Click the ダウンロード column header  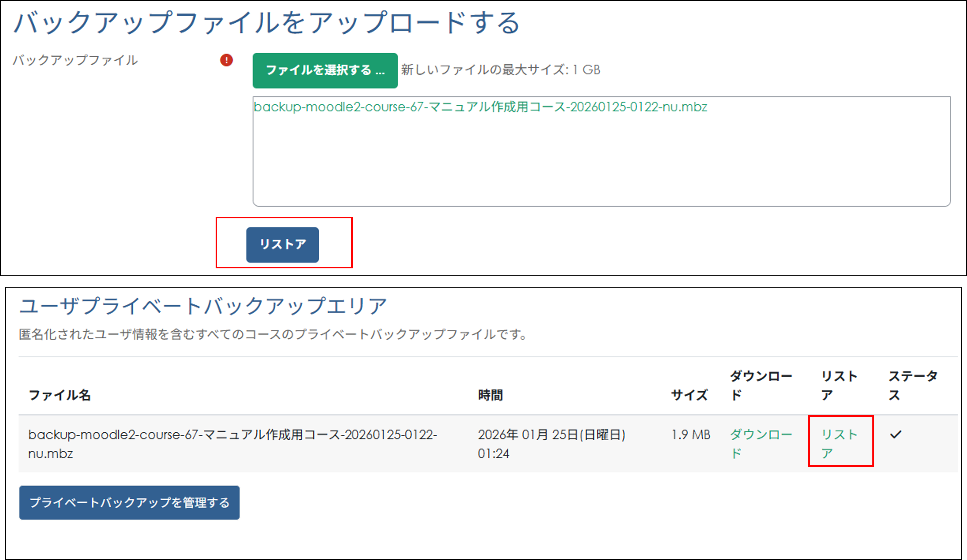point(761,385)
